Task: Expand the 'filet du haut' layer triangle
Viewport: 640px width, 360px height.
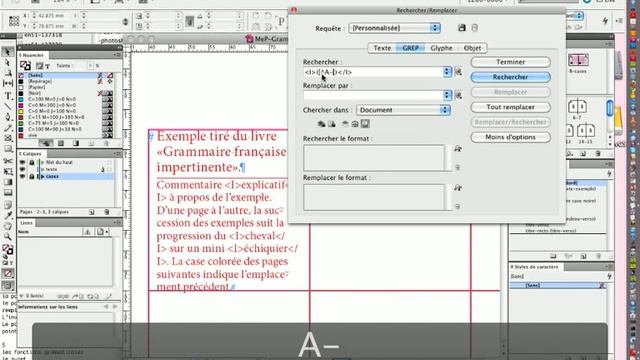Action: [42, 162]
